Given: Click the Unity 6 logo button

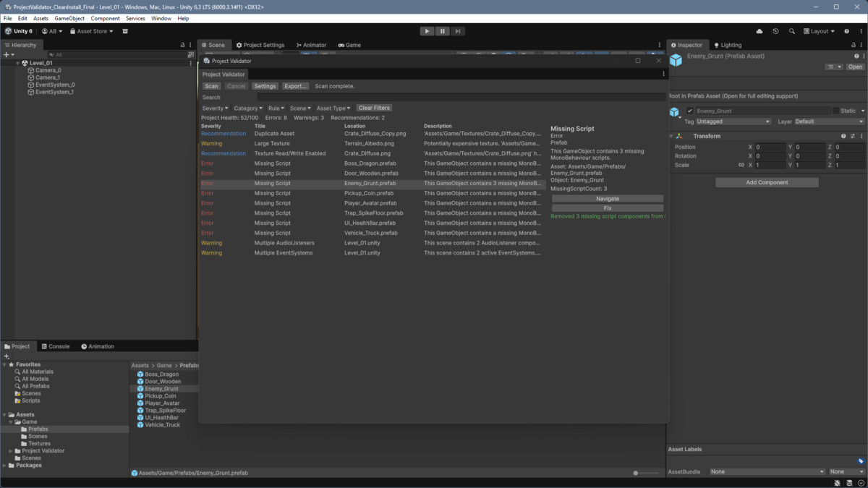Looking at the screenshot, I should click(x=19, y=31).
